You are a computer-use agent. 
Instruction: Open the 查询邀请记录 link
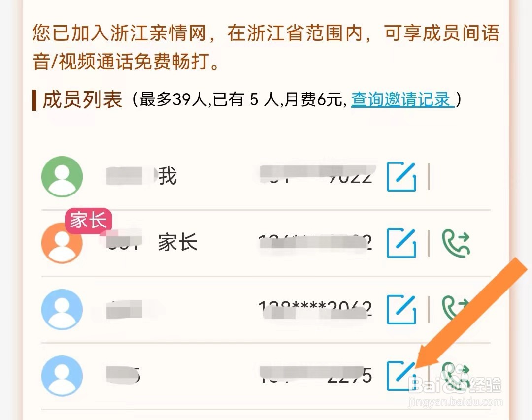(402, 99)
